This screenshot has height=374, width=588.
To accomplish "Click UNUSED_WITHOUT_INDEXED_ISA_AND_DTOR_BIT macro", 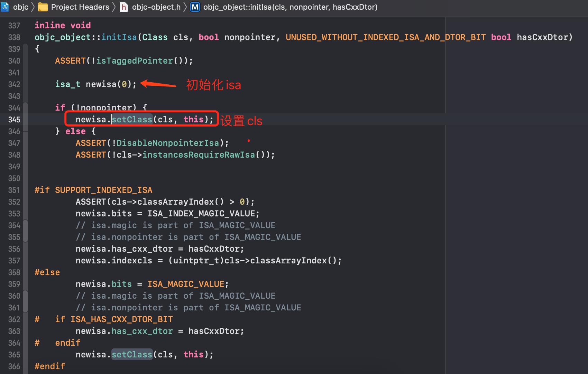I will tap(386, 37).
